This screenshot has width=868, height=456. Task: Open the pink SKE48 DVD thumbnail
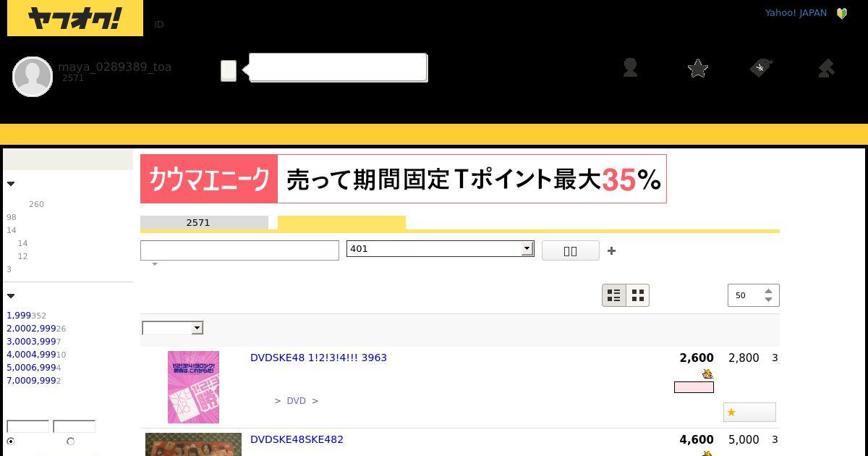[x=193, y=387]
